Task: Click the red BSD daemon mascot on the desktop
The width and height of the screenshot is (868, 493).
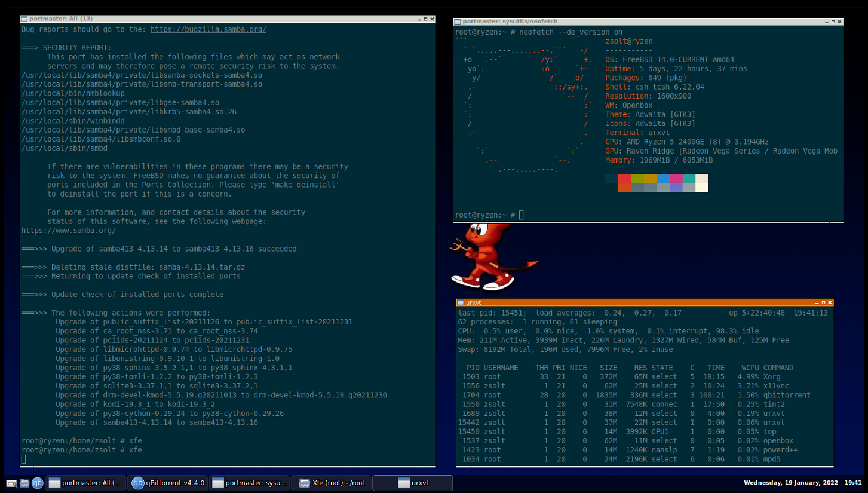Action: (493, 258)
